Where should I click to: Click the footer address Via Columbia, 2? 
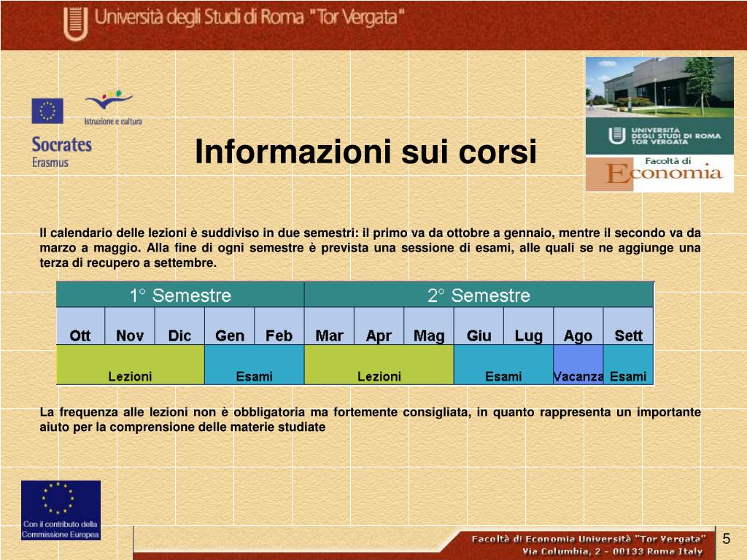click(x=613, y=551)
